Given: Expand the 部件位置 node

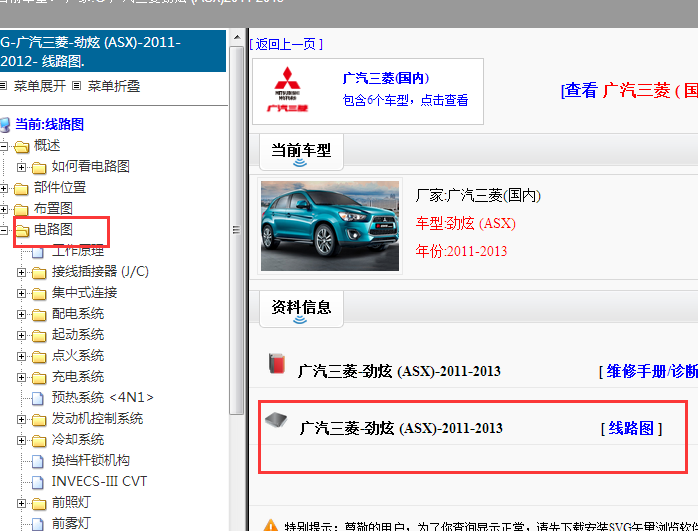Looking at the screenshot, I should (x=3, y=188).
